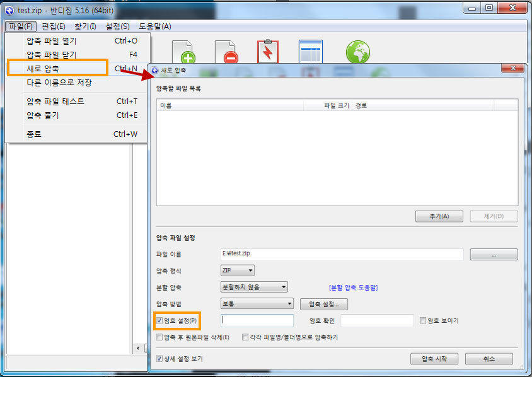Click the 암호 확인 input field
This screenshot has width=532, height=401.
coord(377,320)
